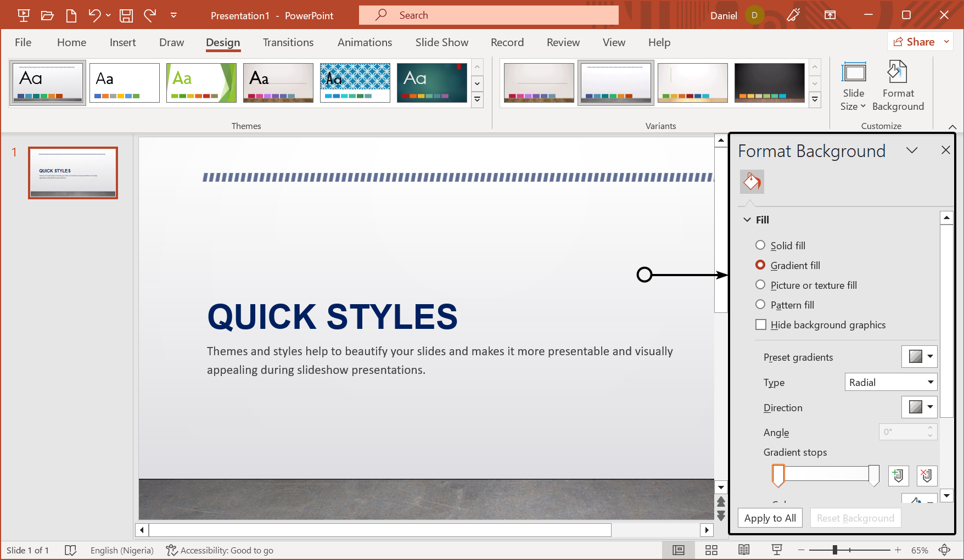Switch to the Transitions tab

(x=288, y=42)
